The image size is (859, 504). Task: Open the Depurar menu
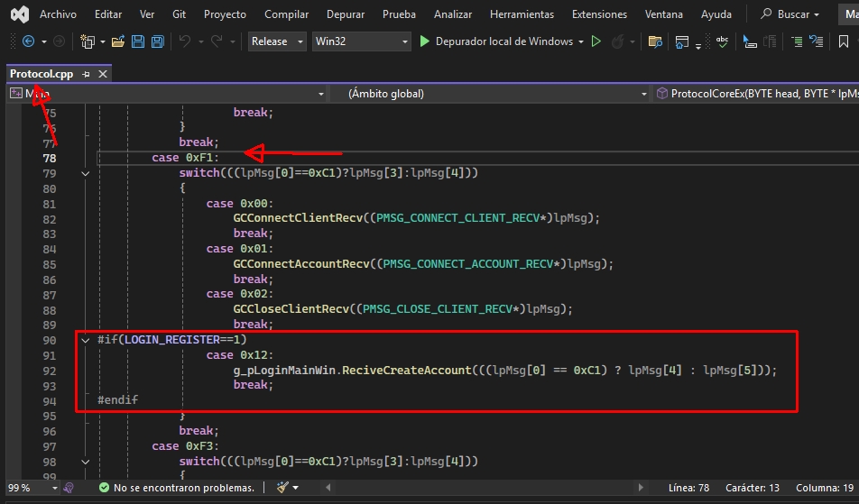[x=345, y=14]
